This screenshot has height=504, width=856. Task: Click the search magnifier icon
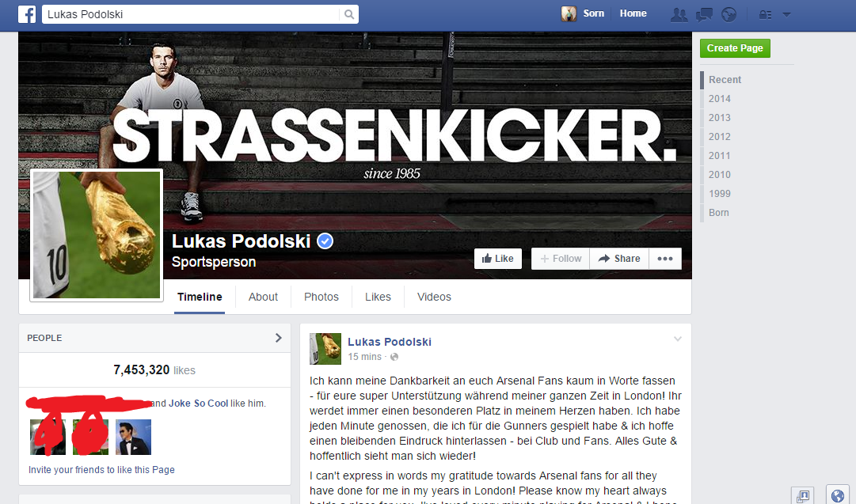[x=349, y=15]
